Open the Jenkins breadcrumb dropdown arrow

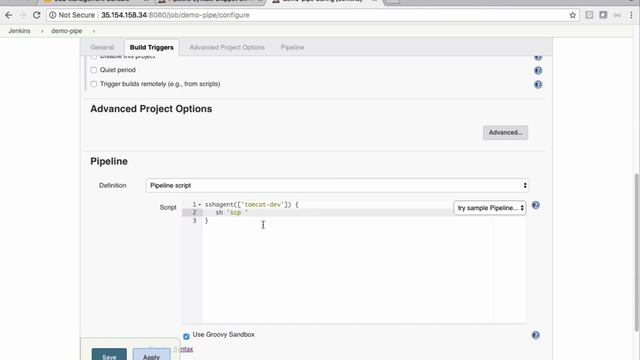42,31
